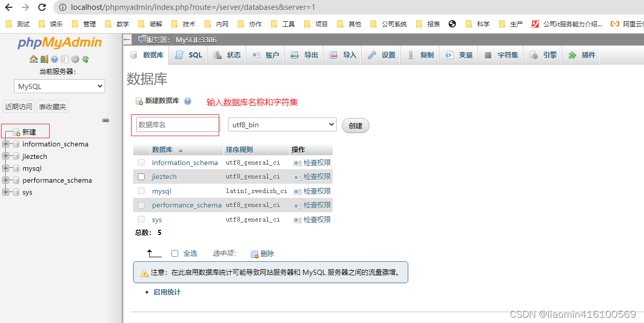Screen dimensions: 644x323
Task: Click the link/chain icon in the navigation panel
Action: pos(106,120)
